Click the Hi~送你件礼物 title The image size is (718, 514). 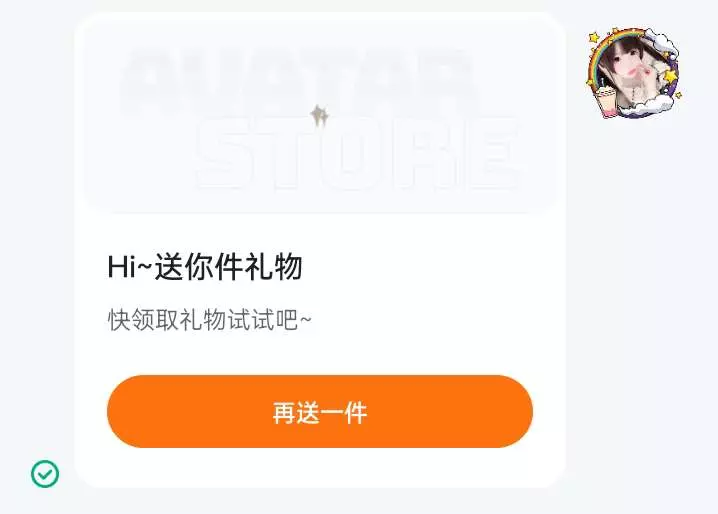(205, 267)
